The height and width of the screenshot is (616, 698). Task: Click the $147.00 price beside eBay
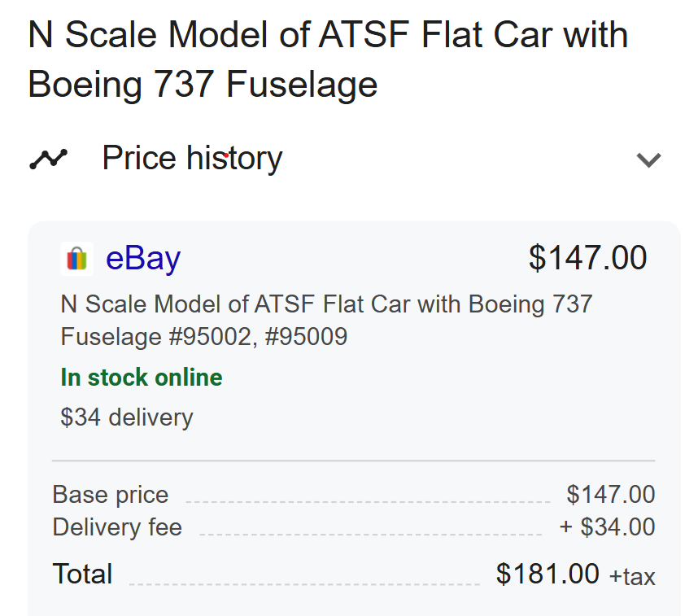pos(587,258)
